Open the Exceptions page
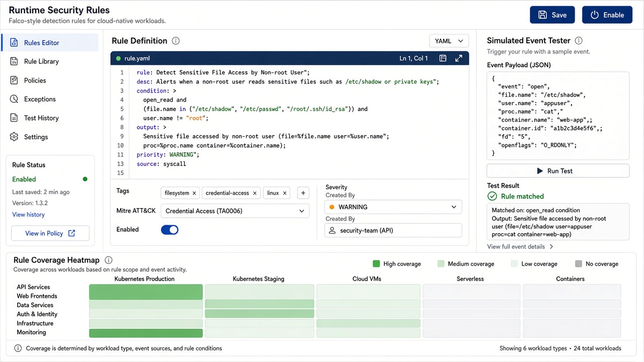 tap(50, 99)
